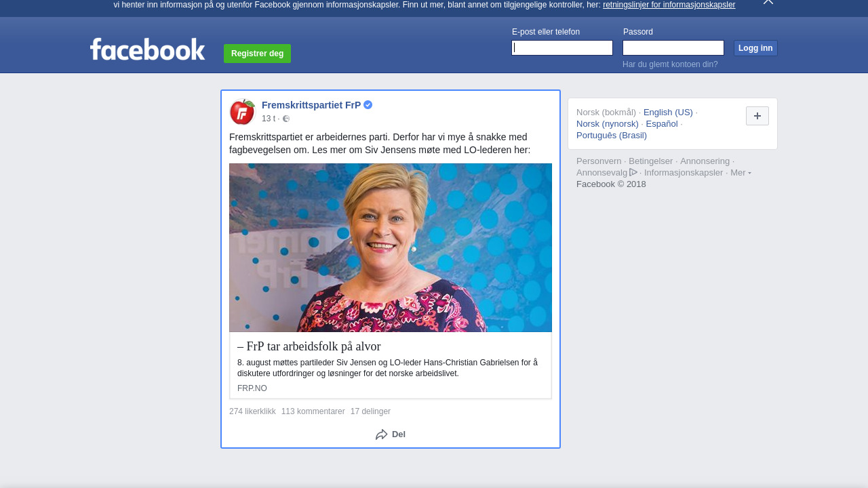Screen dimensions: 868x488
Task: Focus the Passord input field
Action: (673, 47)
